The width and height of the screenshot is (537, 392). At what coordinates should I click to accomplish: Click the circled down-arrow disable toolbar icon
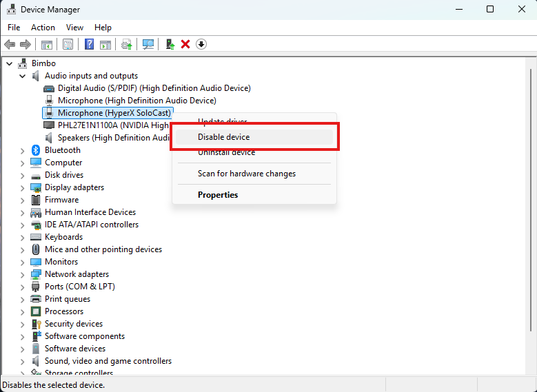tap(201, 44)
